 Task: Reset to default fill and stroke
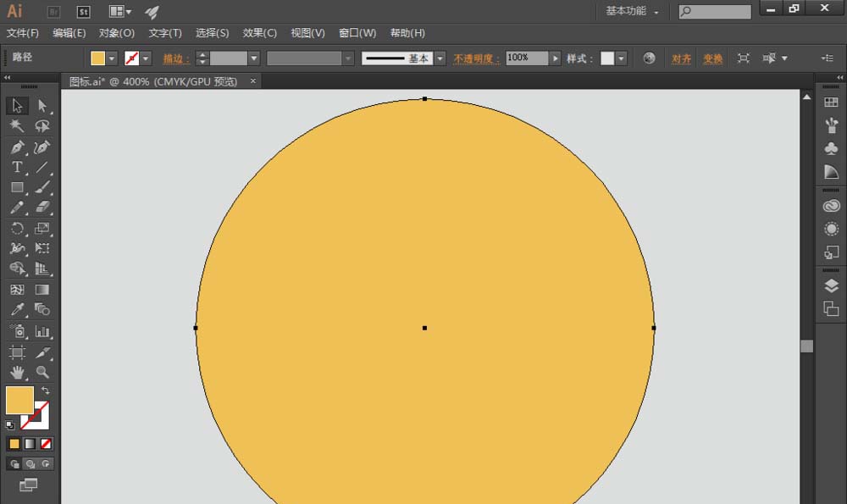point(9,424)
